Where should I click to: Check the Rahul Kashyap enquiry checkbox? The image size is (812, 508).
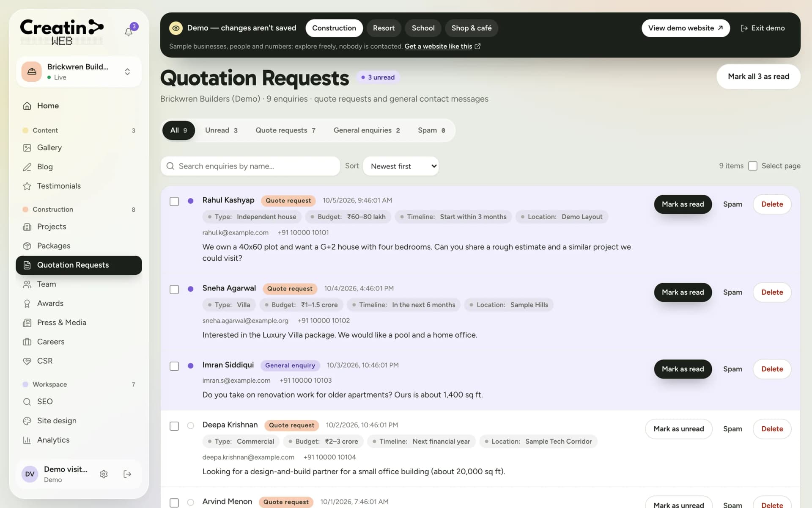coord(174,202)
